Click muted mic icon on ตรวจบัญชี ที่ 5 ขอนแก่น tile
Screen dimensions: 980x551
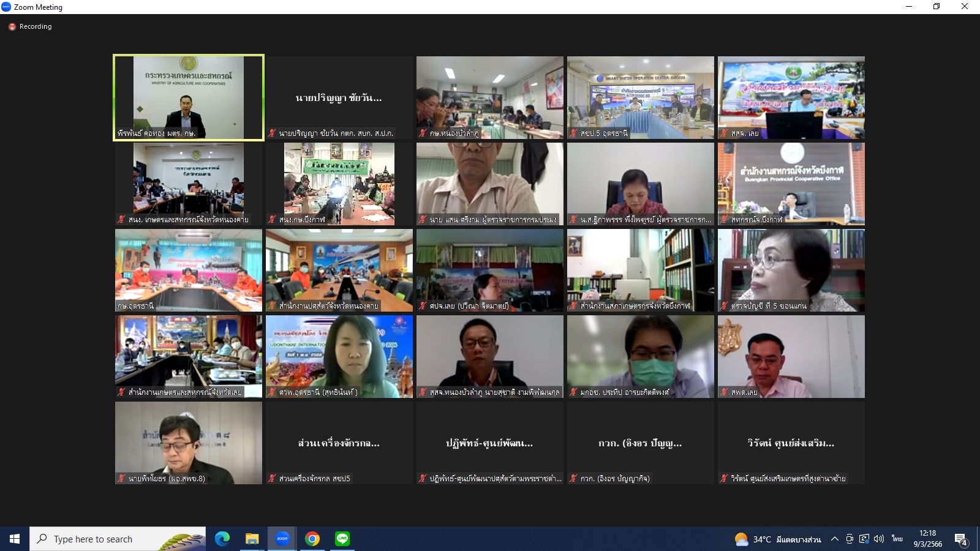click(x=724, y=305)
